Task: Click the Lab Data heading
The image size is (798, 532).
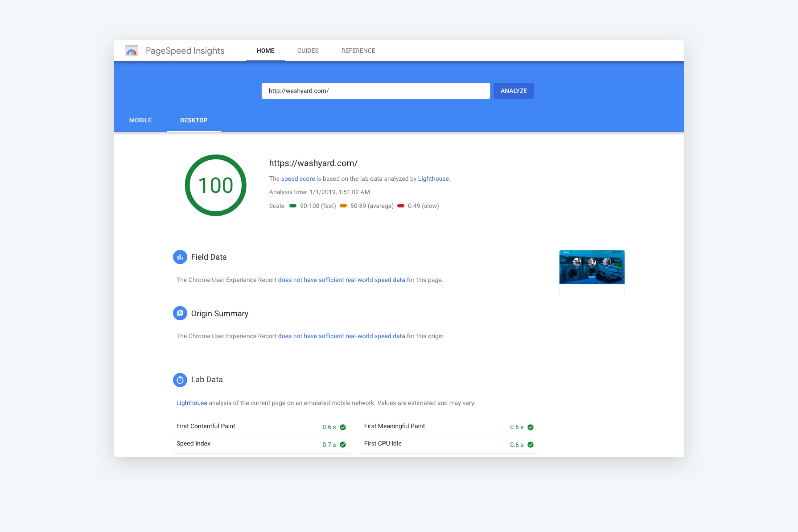Action: (207, 379)
